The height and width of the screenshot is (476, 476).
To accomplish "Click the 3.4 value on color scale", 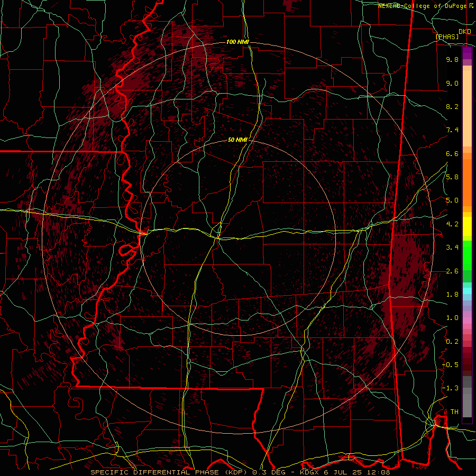I will 452,248.
